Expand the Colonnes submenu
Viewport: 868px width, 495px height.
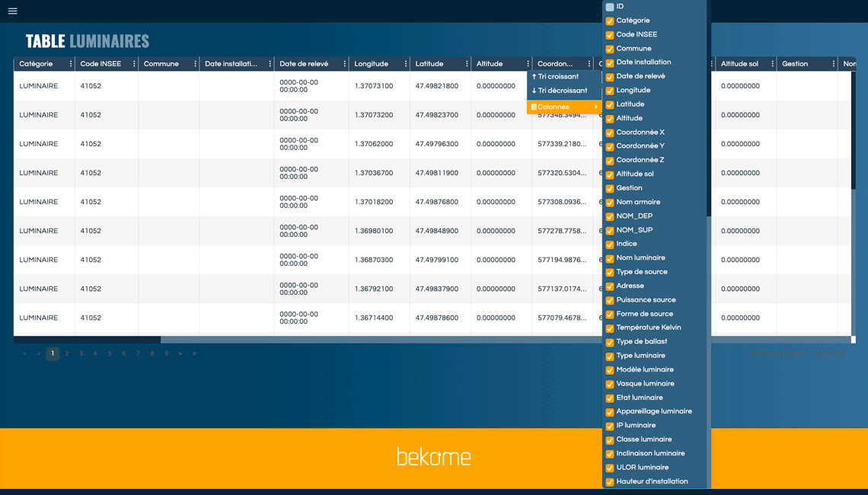[563, 107]
